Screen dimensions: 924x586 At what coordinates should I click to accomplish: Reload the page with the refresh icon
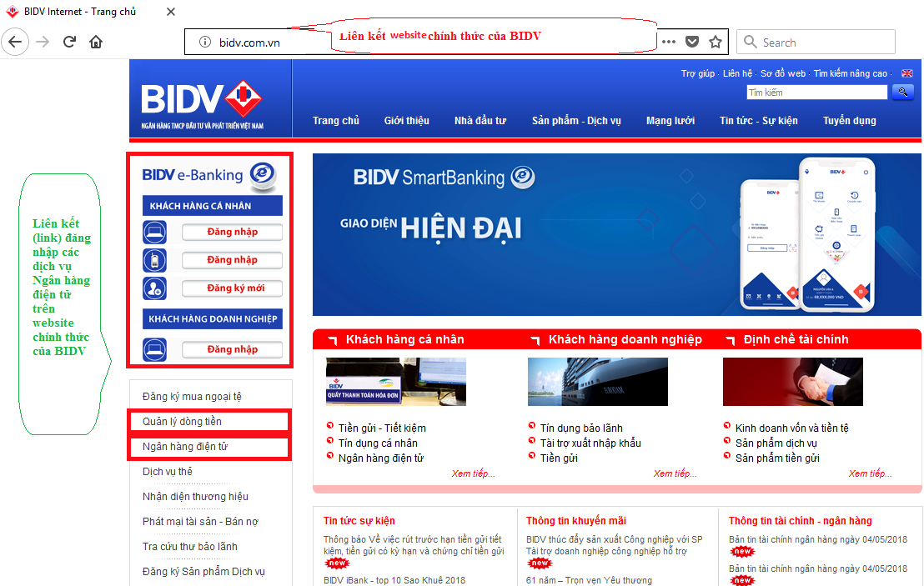pos(69,42)
